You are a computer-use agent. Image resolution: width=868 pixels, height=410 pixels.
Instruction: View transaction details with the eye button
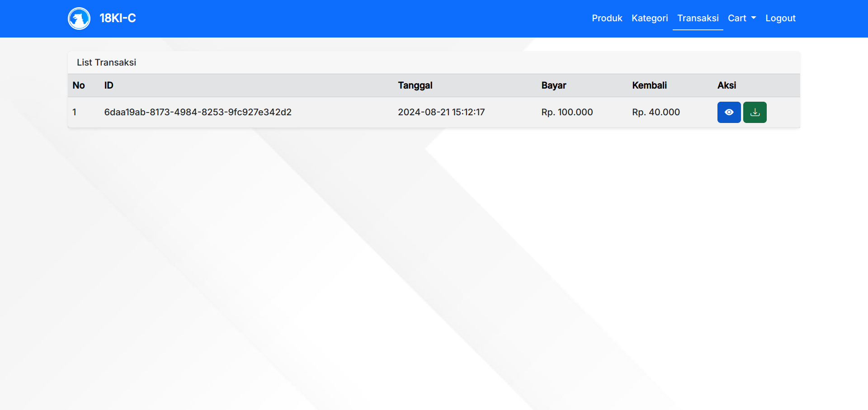(729, 112)
